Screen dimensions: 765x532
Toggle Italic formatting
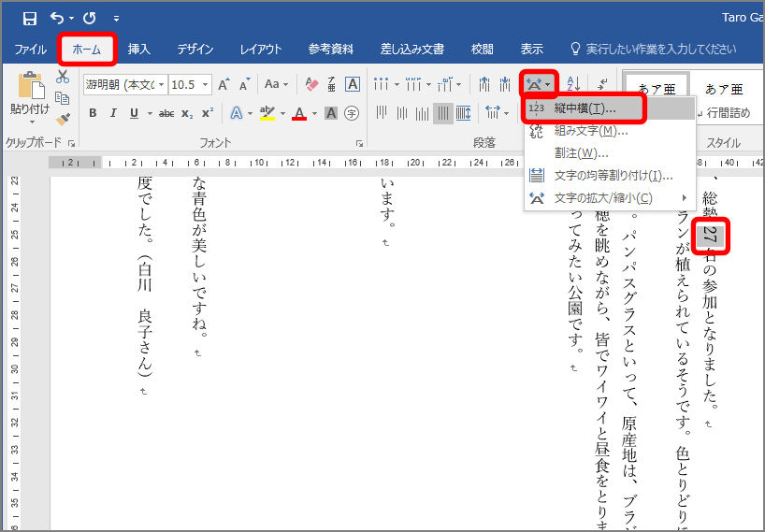[x=113, y=114]
